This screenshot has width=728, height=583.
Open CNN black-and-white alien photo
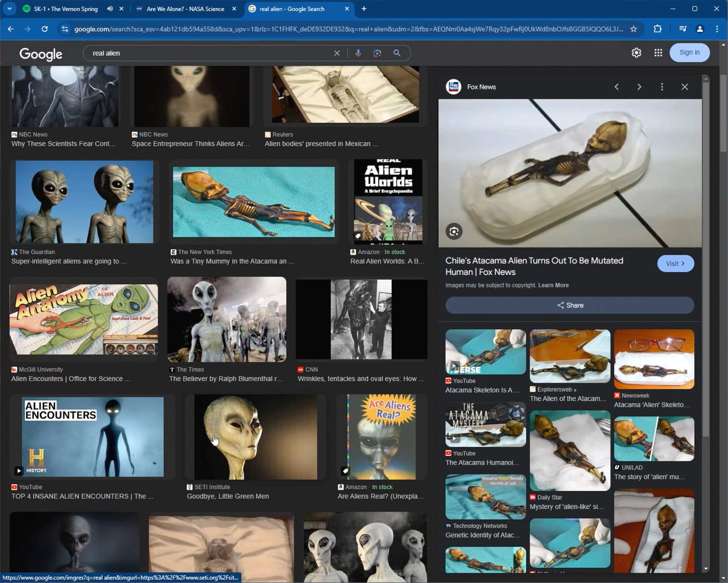[361, 319]
